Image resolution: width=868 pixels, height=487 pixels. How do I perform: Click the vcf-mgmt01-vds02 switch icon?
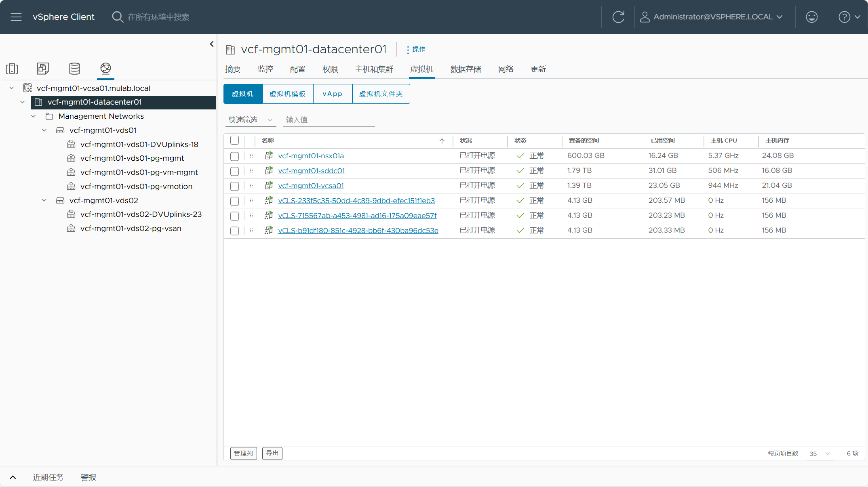click(x=60, y=201)
